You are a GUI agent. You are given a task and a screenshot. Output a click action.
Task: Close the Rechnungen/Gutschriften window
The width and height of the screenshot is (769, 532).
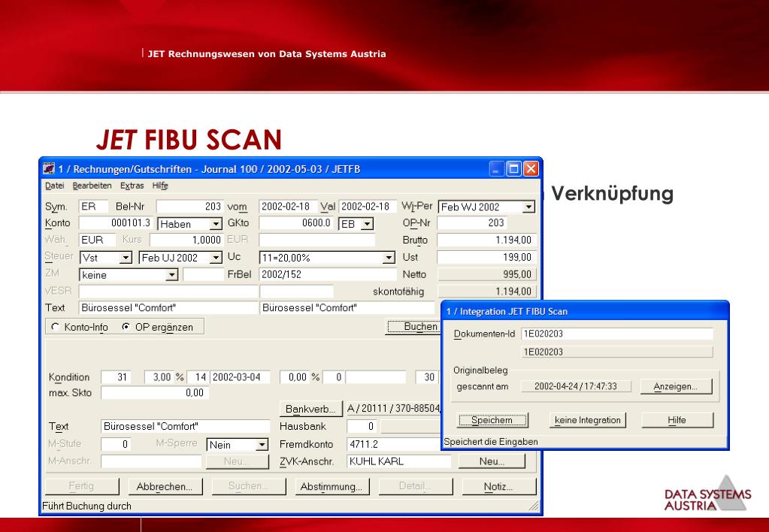pyautogui.click(x=531, y=169)
